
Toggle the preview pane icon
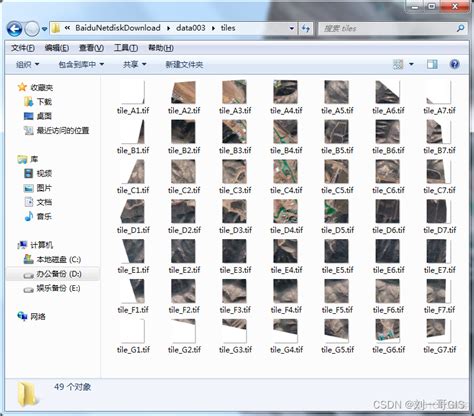432,64
